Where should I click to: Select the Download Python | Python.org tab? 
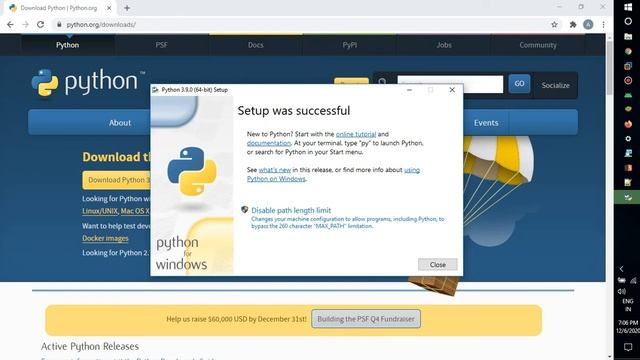click(x=59, y=8)
